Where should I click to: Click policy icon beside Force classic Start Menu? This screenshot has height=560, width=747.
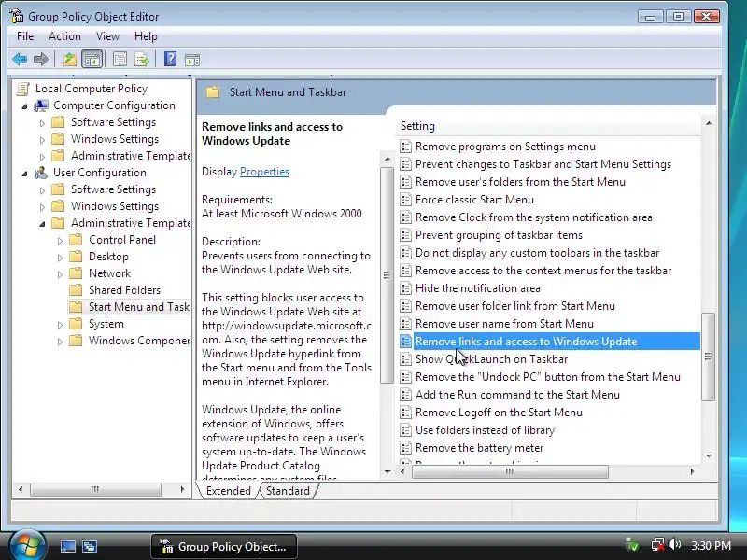click(x=405, y=200)
